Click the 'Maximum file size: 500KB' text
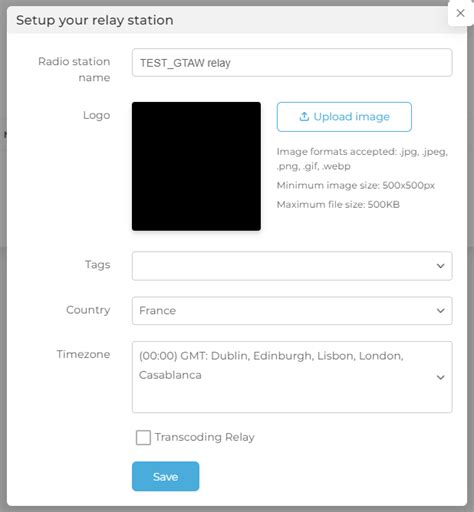 coord(338,204)
